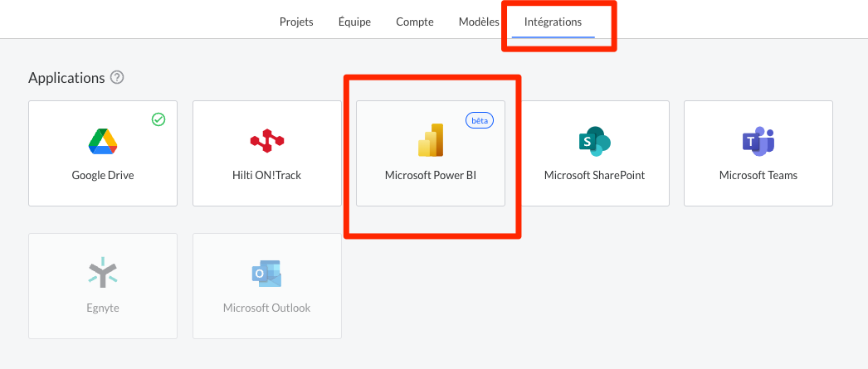Click the Google Drive card label
Screen dimensions: 868x369
click(x=103, y=175)
